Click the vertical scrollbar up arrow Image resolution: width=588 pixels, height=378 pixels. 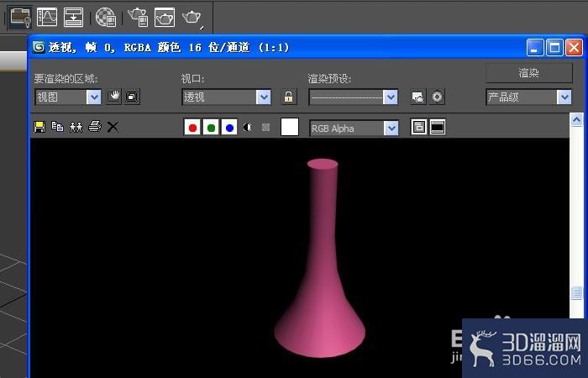tap(576, 119)
